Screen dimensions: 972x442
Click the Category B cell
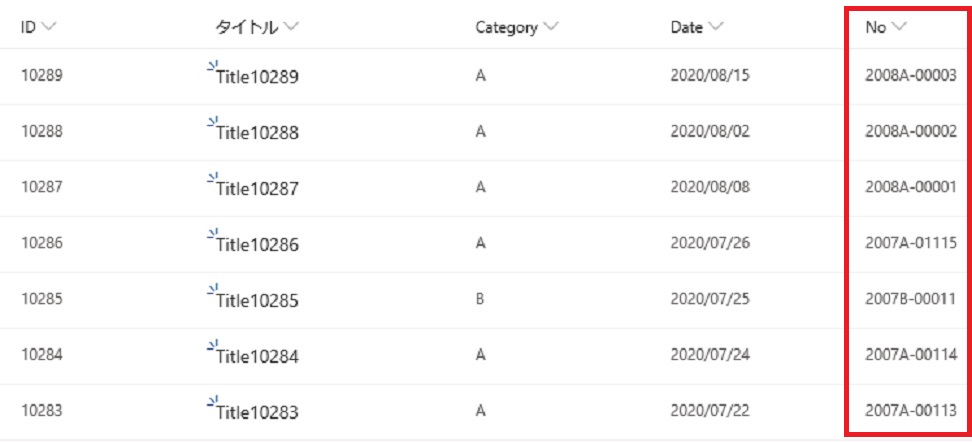[x=480, y=299]
